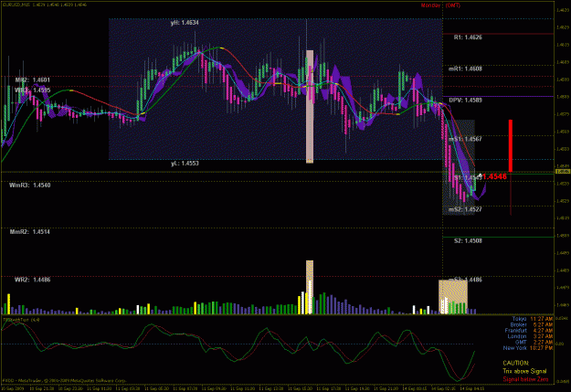571x392 pixels.
Task: Select the mS2: 1.4527 support label
Action: coord(465,209)
